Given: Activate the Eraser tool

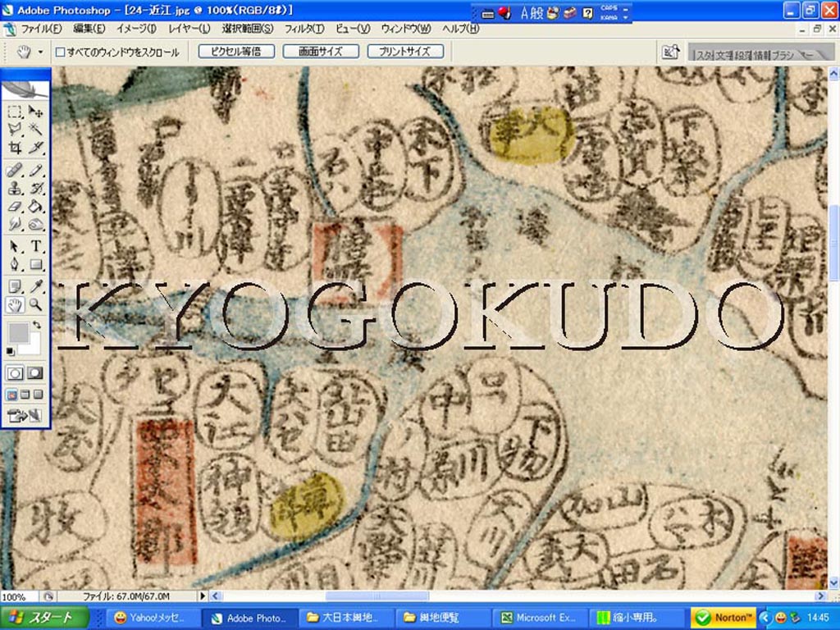Looking at the screenshot, I should point(15,206).
